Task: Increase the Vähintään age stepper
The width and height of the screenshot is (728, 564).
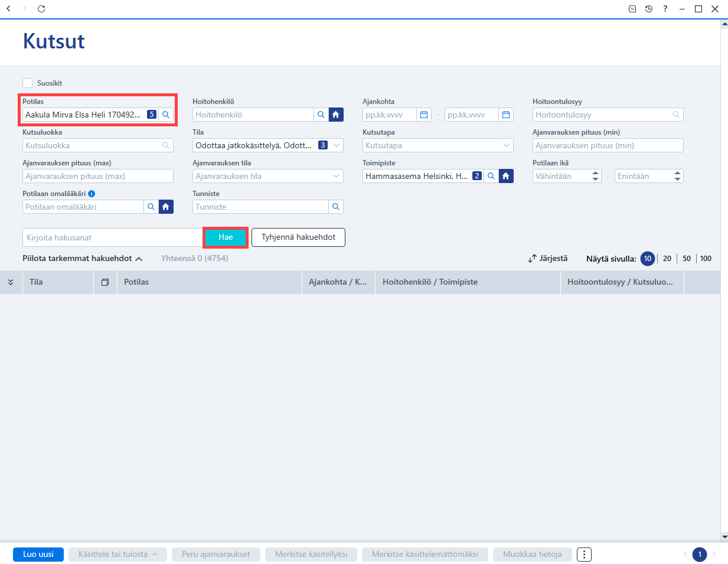Action: click(x=596, y=173)
